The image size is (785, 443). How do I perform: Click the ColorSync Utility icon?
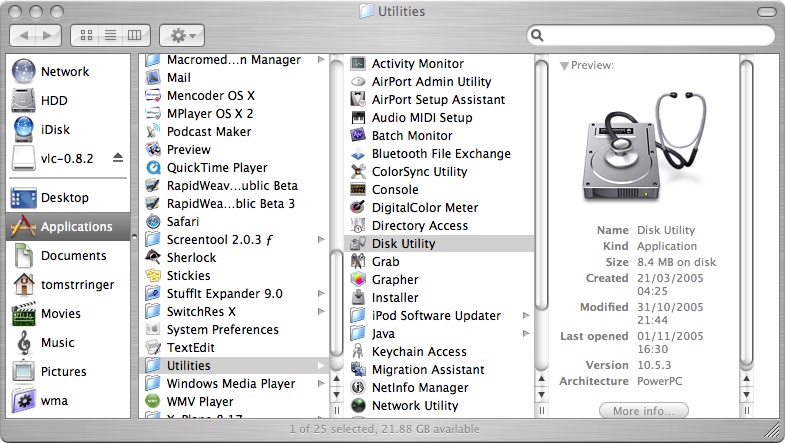click(x=358, y=172)
